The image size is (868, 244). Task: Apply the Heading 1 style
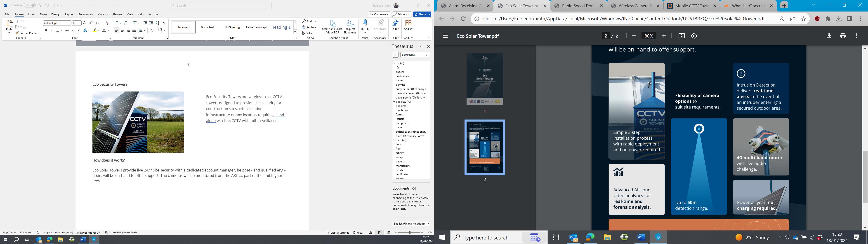(x=281, y=27)
